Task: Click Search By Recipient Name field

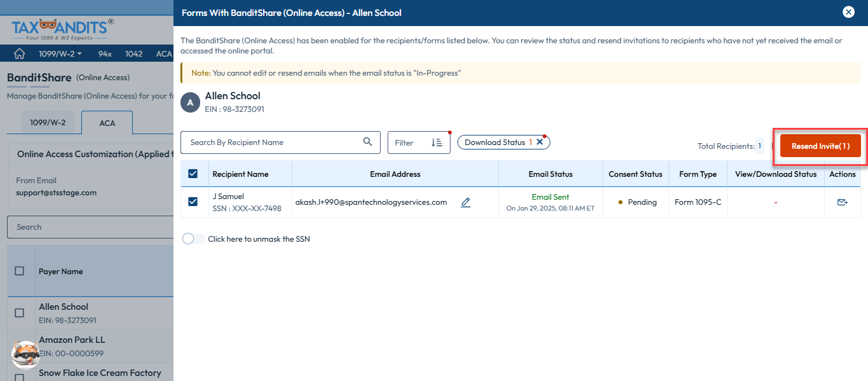Action: 280,142
